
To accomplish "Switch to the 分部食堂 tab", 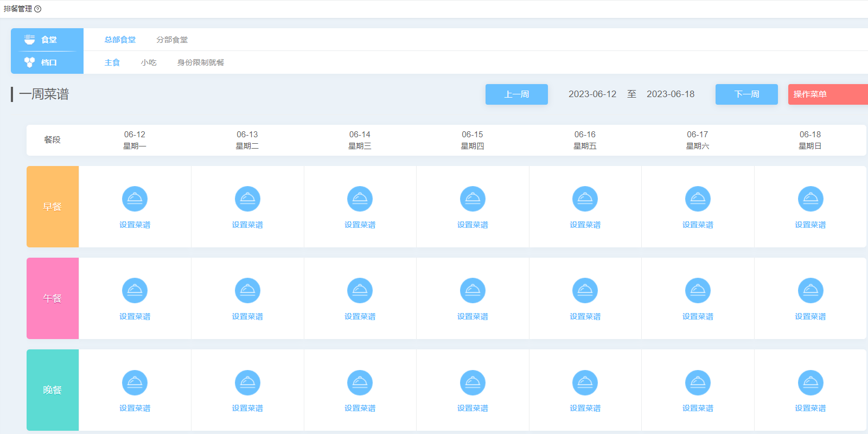I will [172, 40].
